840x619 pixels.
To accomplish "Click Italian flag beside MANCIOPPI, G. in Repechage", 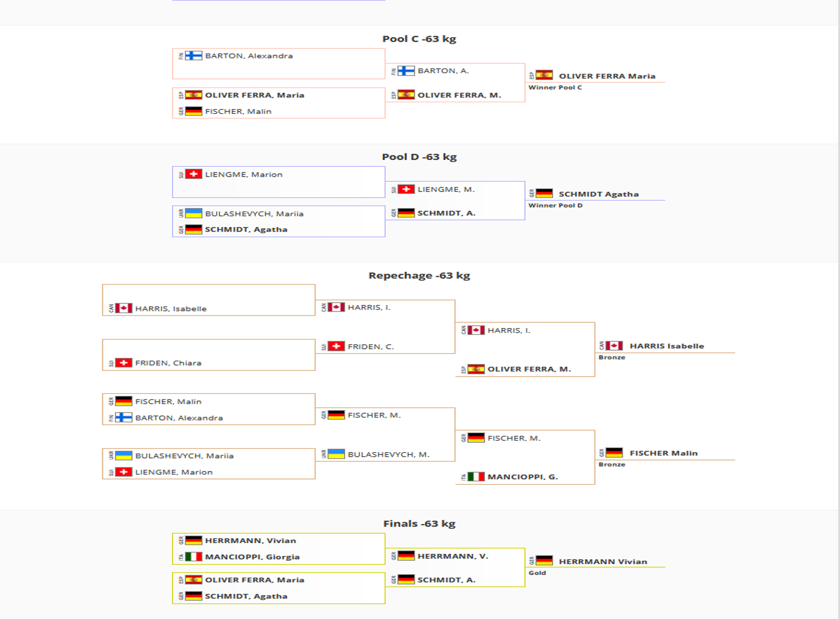I will [476, 477].
